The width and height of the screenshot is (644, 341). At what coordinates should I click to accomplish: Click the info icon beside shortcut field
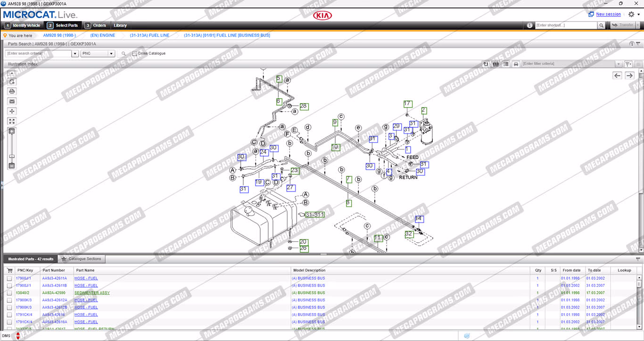pos(529,25)
